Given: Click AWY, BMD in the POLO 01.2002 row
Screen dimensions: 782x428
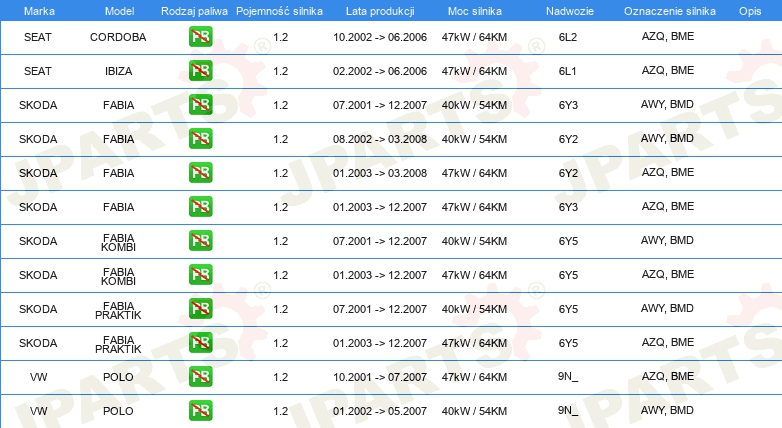Looking at the screenshot, I should (667, 410).
